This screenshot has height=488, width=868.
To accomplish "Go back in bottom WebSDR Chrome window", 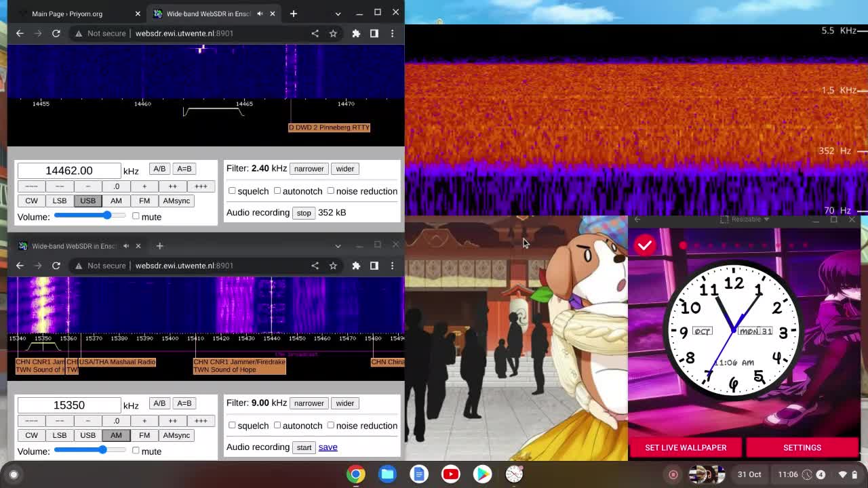I will coord(20,266).
